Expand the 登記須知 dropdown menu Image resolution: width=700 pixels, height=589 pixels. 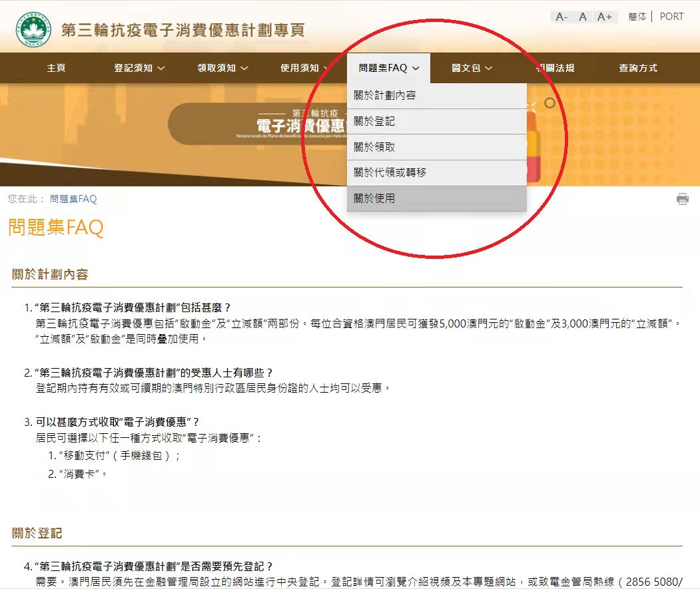[x=139, y=68]
